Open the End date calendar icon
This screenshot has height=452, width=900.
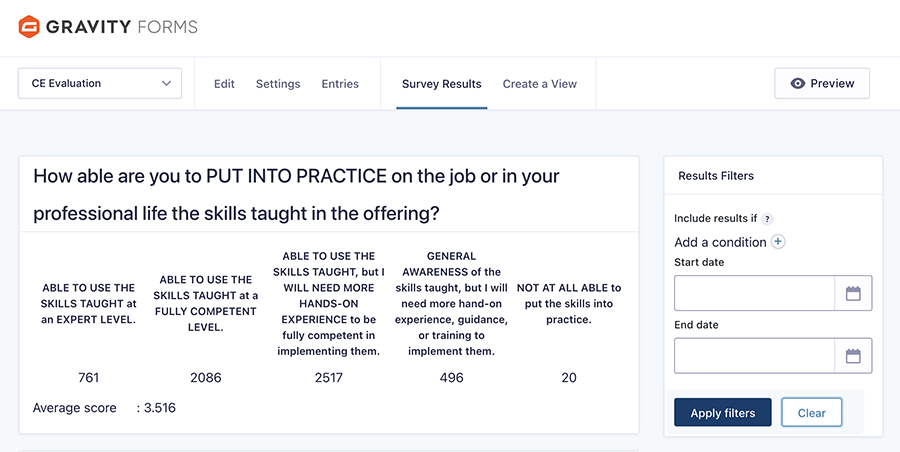[x=853, y=356]
